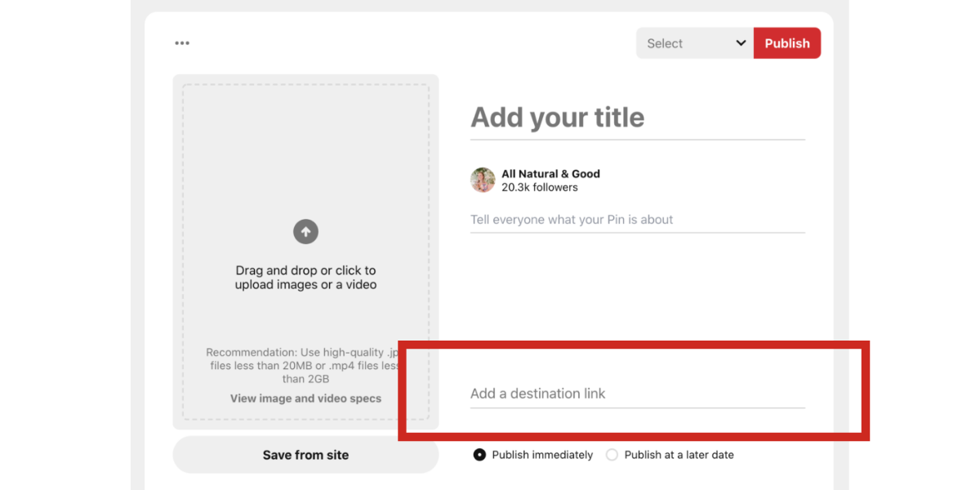
Task: Click the 'Drag and drop or click to upload' text
Action: [x=305, y=278]
